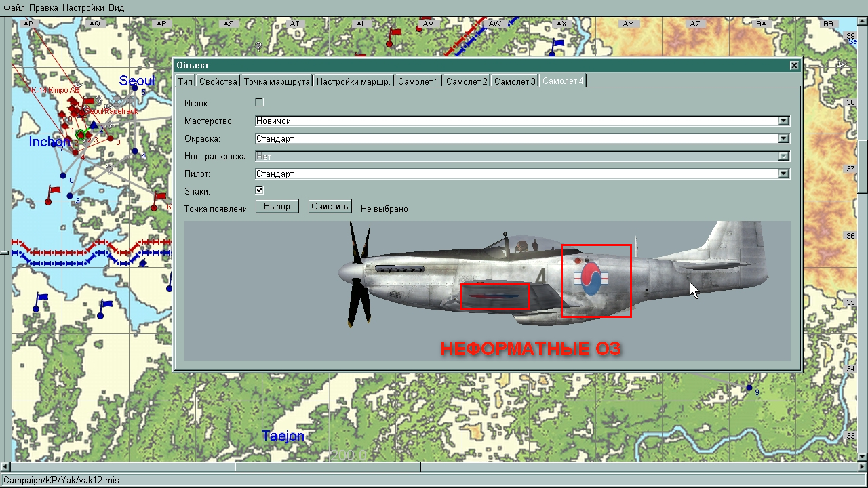Open the Файл menu
Screen dimensions: 868x488
[x=15, y=7]
